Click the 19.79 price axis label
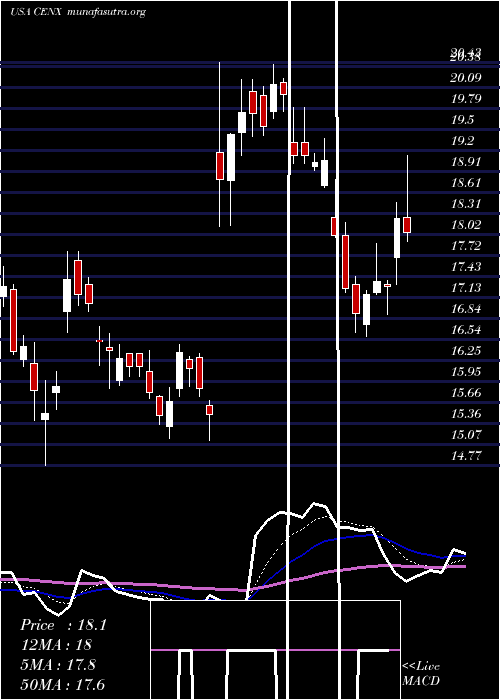 pyautogui.click(x=466, y=99)
